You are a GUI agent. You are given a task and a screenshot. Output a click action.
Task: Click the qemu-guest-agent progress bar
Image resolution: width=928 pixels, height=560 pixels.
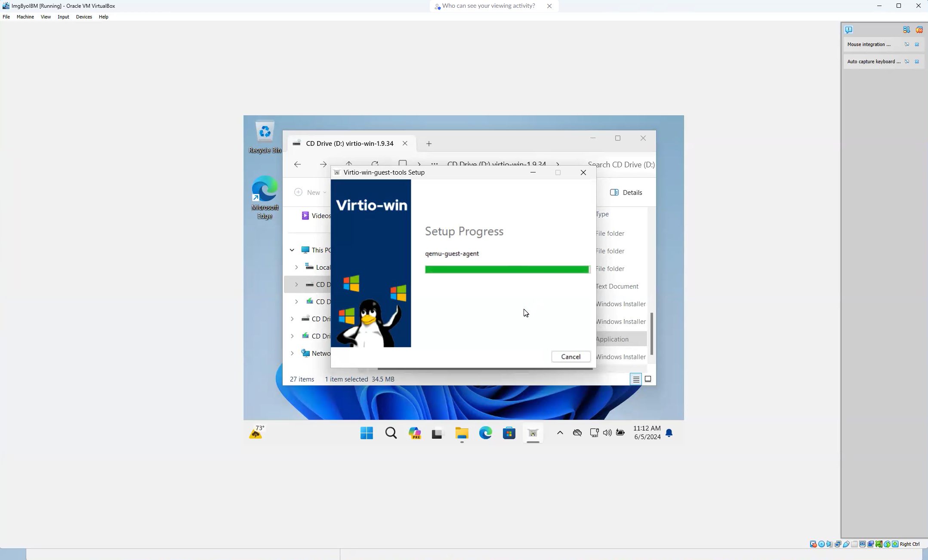507,269
